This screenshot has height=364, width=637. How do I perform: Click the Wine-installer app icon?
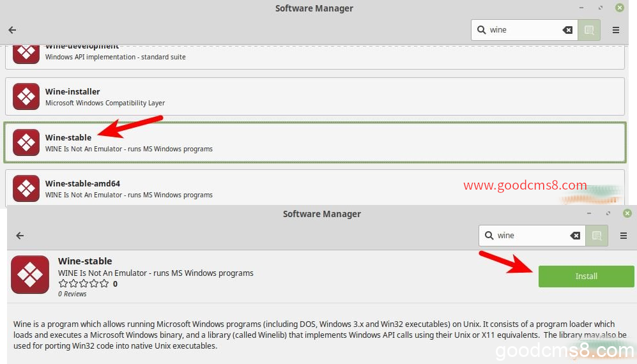click(26, 96)
